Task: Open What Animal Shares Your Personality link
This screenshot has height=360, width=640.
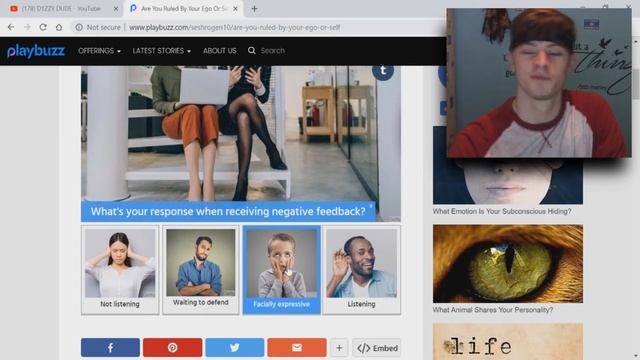Action: coord(493,310)
